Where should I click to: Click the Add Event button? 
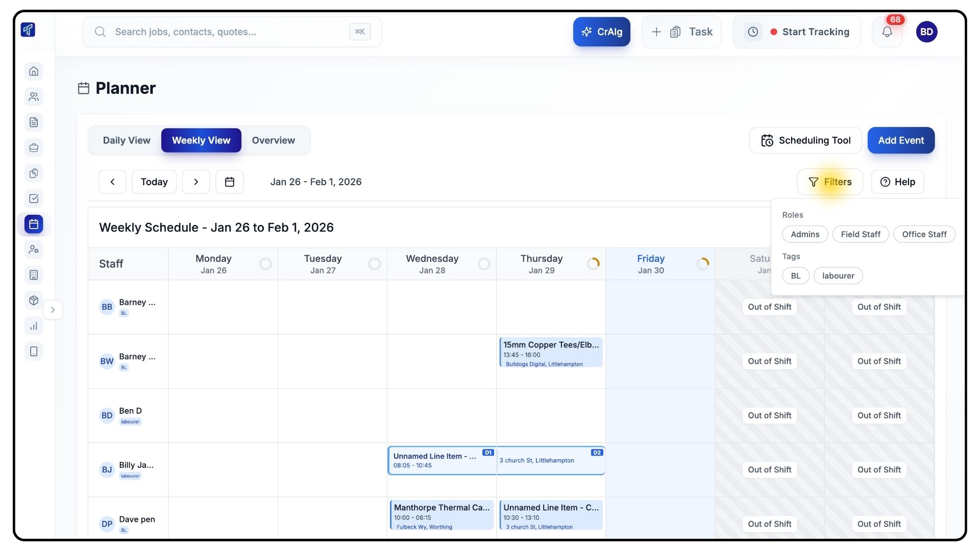[x=900, y=140]
